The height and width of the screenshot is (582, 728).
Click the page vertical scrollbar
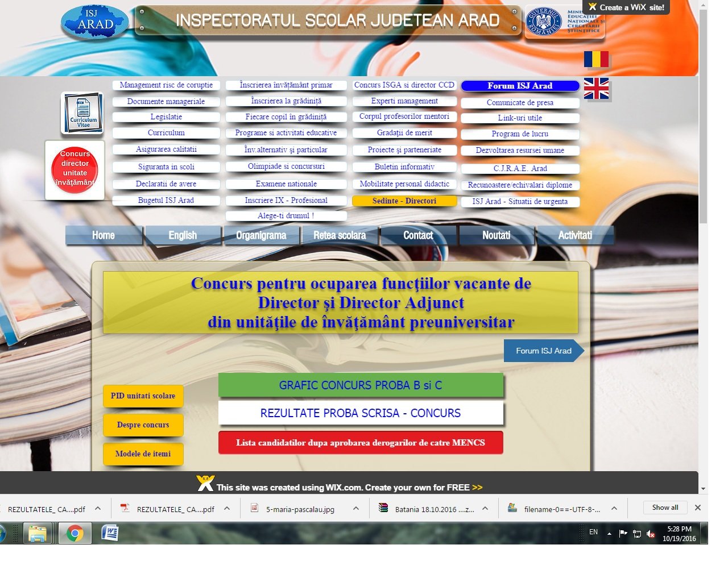pyautogui.click(x=704, y=114)
